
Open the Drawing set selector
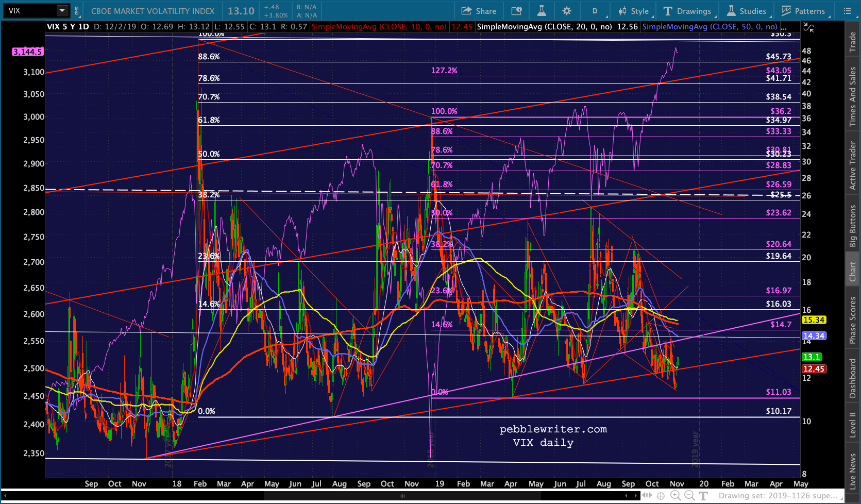pyautogui.click(x=778, y=496)
